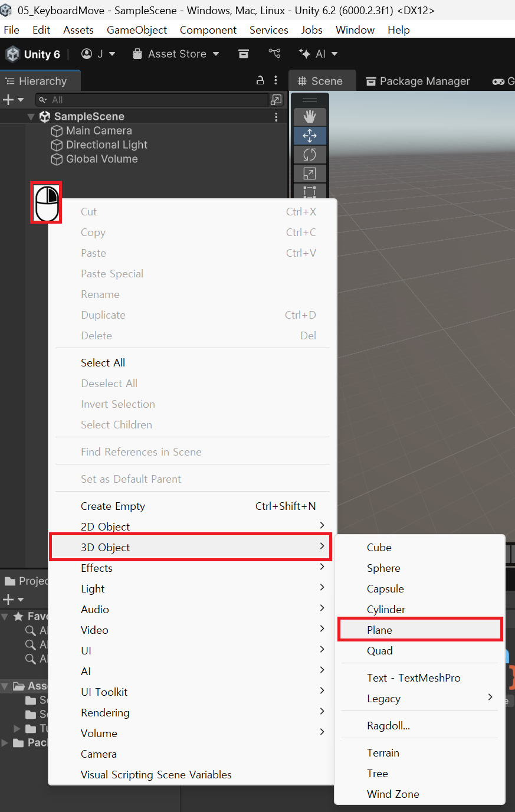The height and width of the screenshot is (812, 515).
Task: Choose Visual Scripting Scene Variables
Action: (x=192, y=774)
